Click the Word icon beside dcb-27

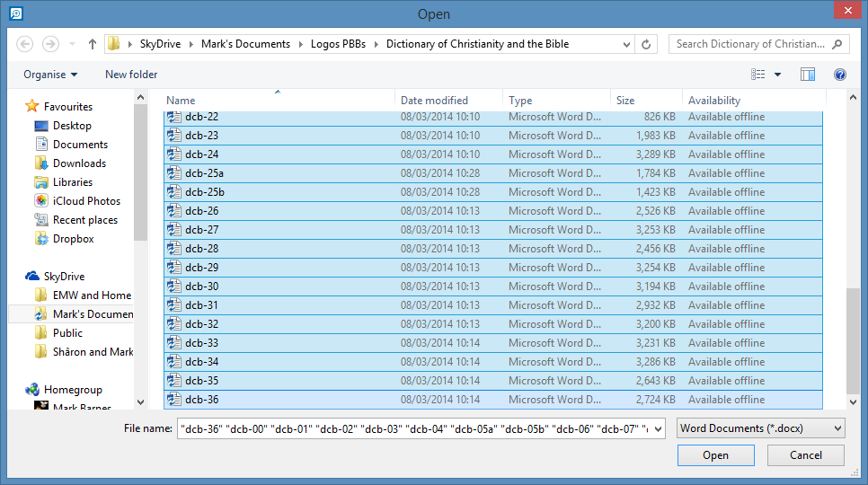coord(174,229)
